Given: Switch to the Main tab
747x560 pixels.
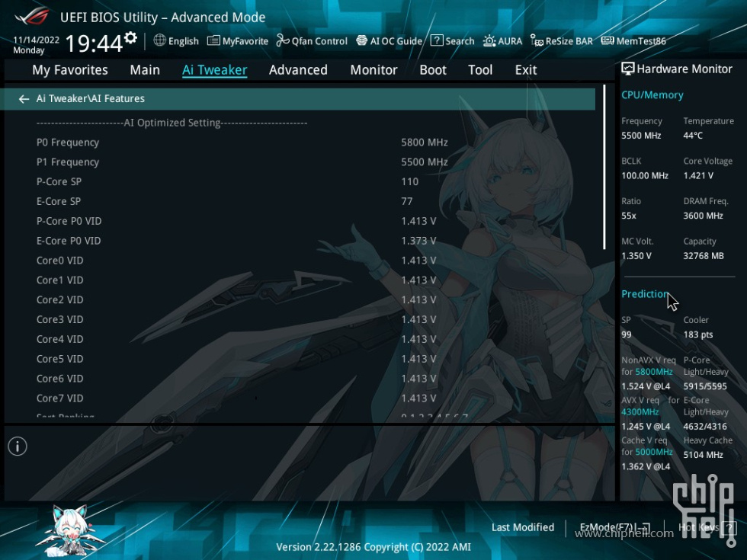Looking at the screenshot, I should click(145, 70).
